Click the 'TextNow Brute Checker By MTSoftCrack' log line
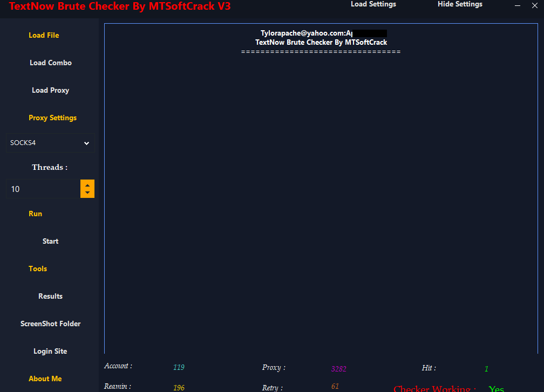The image size is (544, 392). 321,42
